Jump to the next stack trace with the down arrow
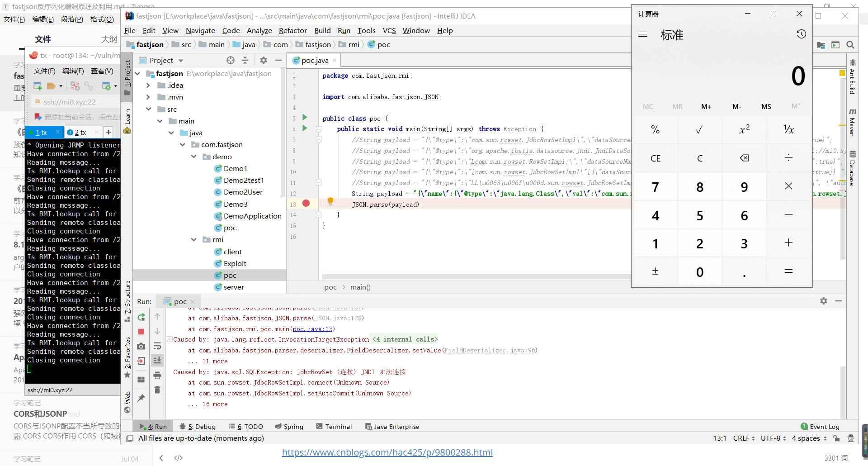Screen dimensions: 868x466 click(157, 331)
